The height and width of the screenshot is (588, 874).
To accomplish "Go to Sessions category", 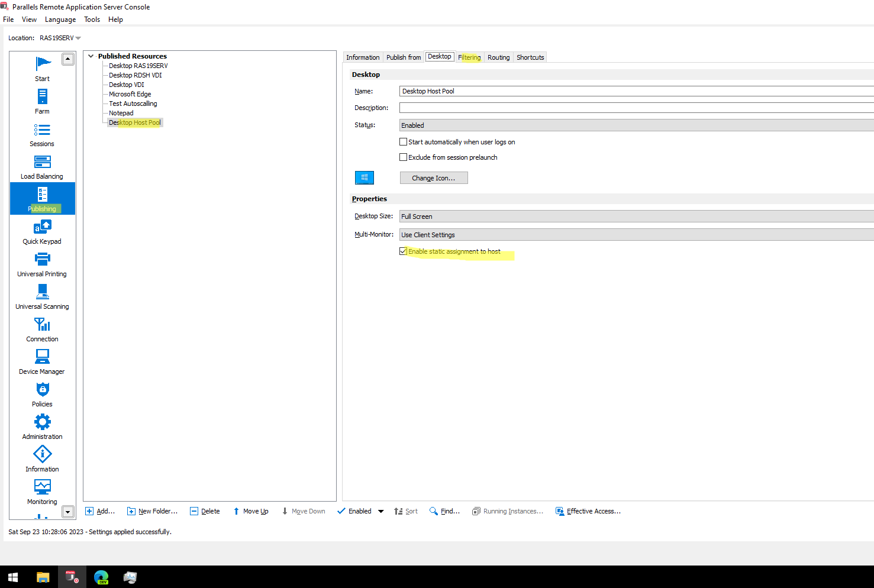I will coord(42,134).
